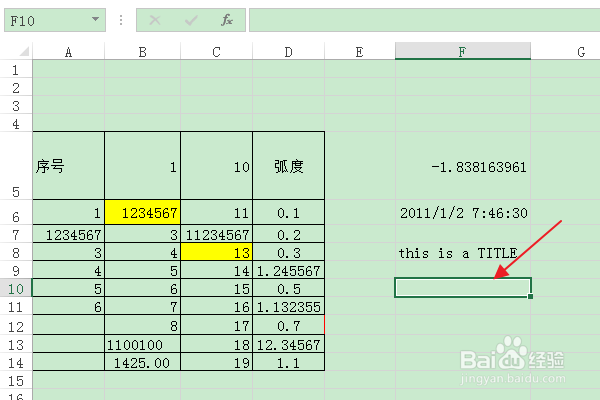Select cell containing 1.1 in column D
This screenshot has width=600, height=400.
[x=289, y=362]
